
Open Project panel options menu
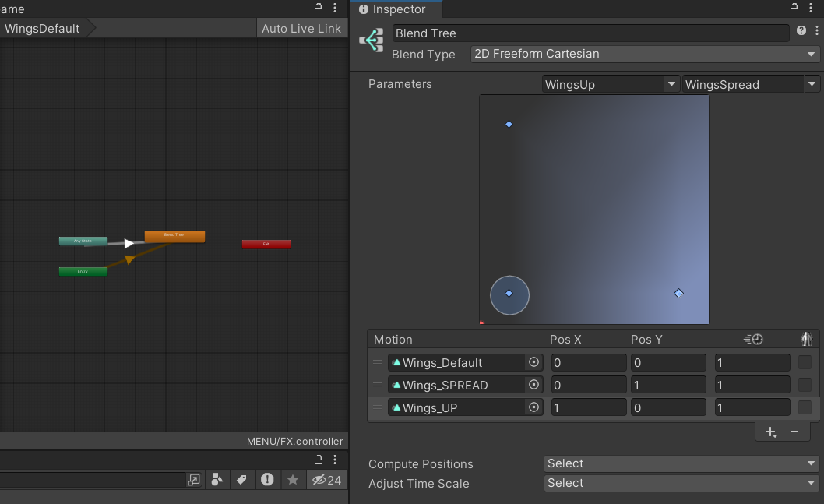pyautogui.click(x=335, y=460)
